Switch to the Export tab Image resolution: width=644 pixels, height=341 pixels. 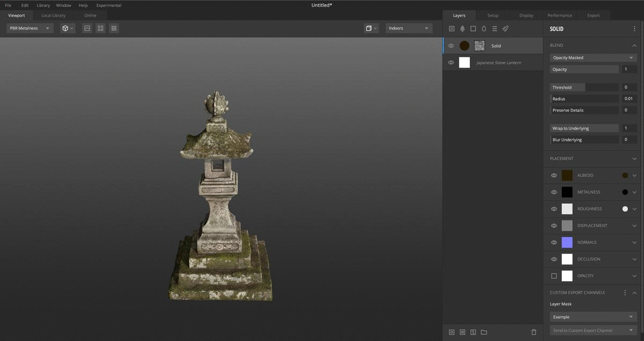pos(593,16)
